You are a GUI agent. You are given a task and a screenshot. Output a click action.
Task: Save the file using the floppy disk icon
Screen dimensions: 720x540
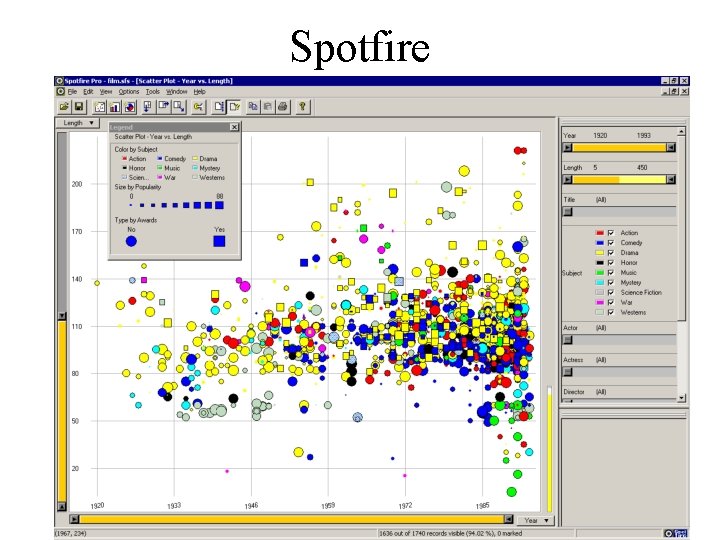[79, 107]
